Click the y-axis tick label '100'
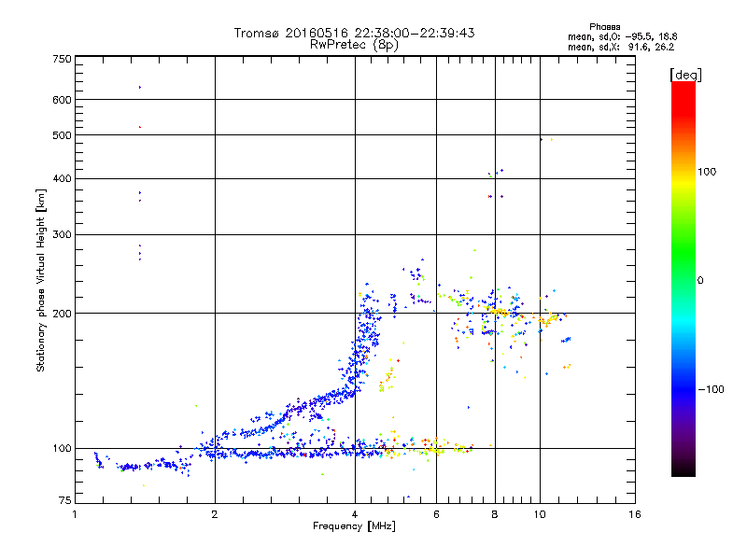 point(62,449)
